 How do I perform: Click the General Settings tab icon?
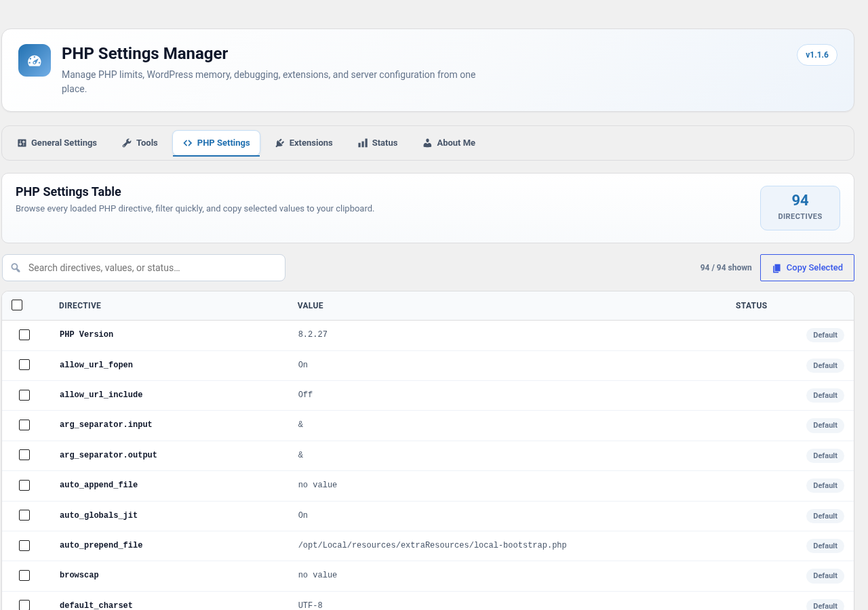(22, 143)
